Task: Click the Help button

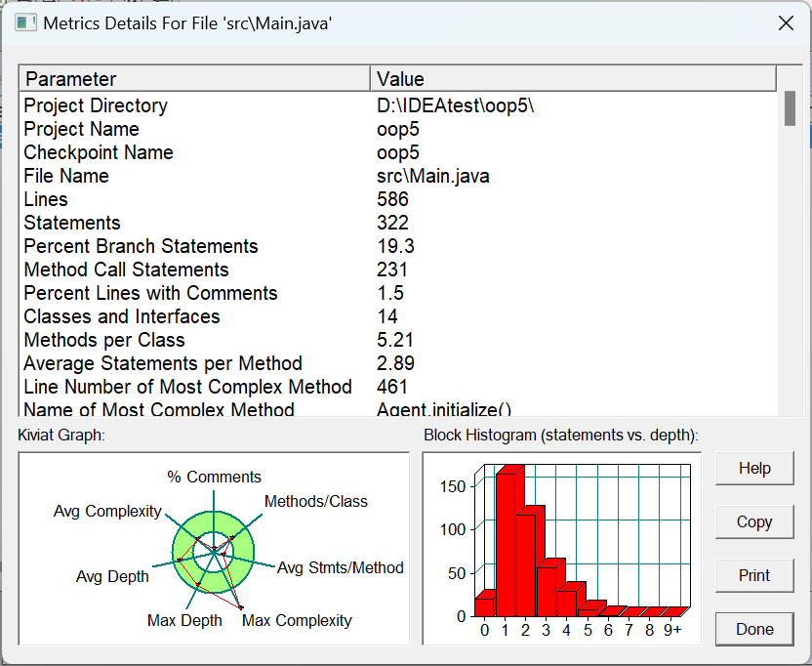Action: [x=754, y=468]
